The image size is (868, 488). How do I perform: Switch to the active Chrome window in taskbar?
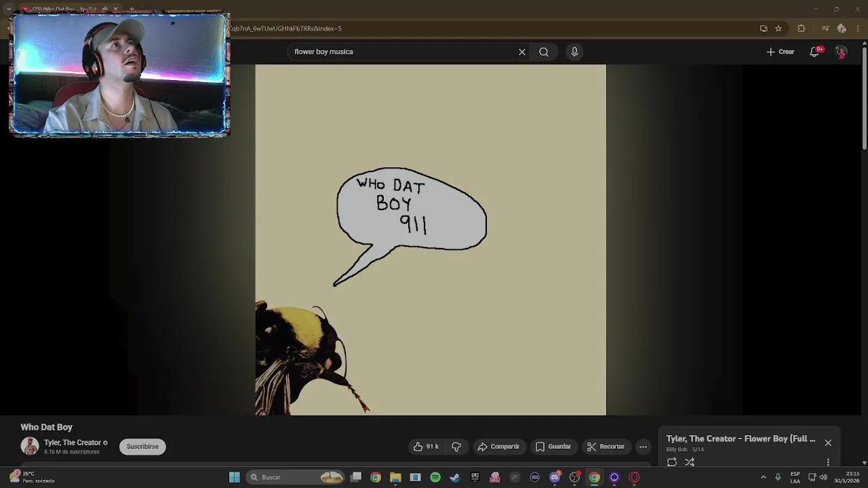[595, 477]
